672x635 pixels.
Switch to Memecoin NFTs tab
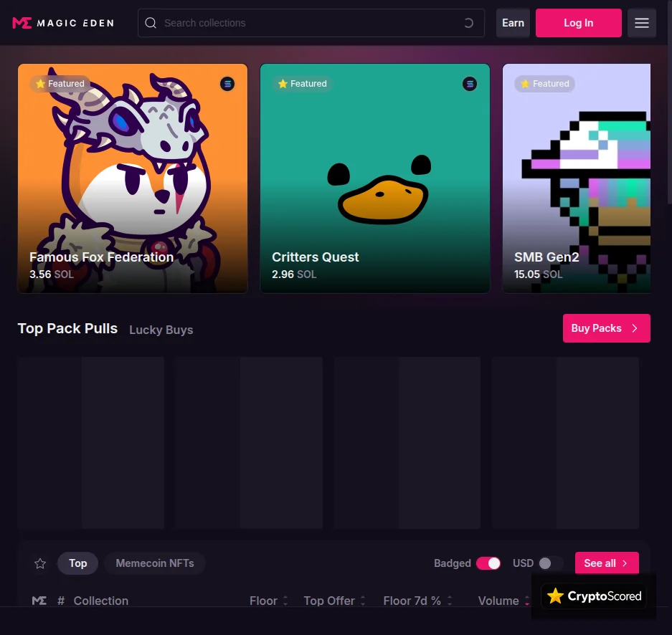pos(155,563)
